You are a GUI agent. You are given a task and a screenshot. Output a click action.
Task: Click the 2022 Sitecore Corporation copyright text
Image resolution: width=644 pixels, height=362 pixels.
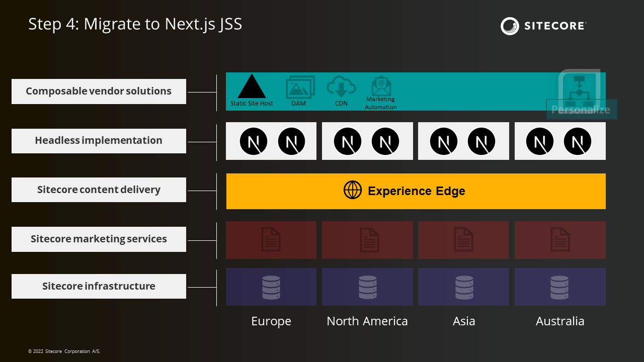tap(64, 351)
